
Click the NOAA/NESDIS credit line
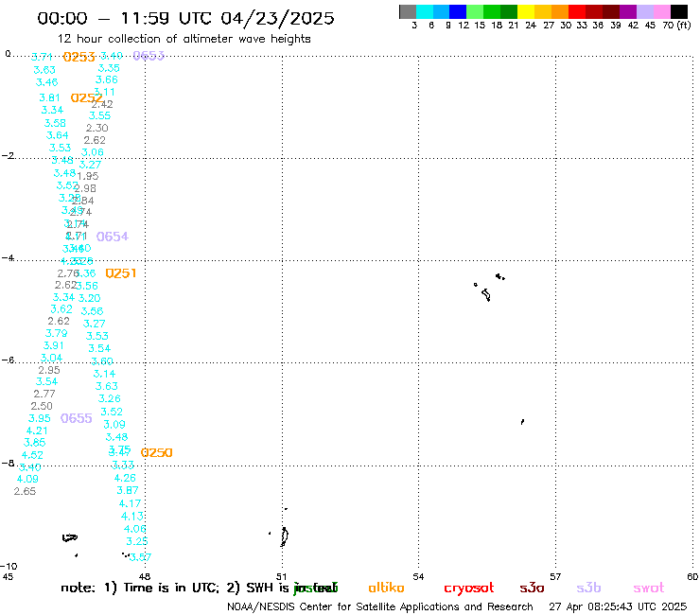click(x=380, y=606)
